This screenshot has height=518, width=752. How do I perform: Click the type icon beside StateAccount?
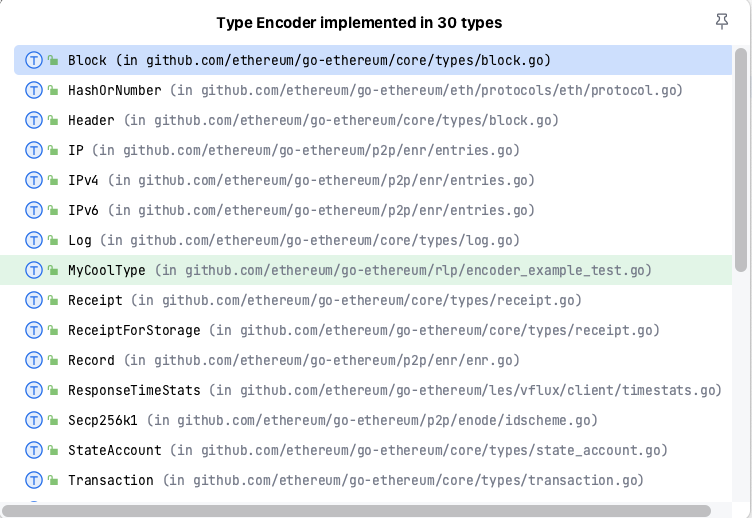(x=34, y=450)
